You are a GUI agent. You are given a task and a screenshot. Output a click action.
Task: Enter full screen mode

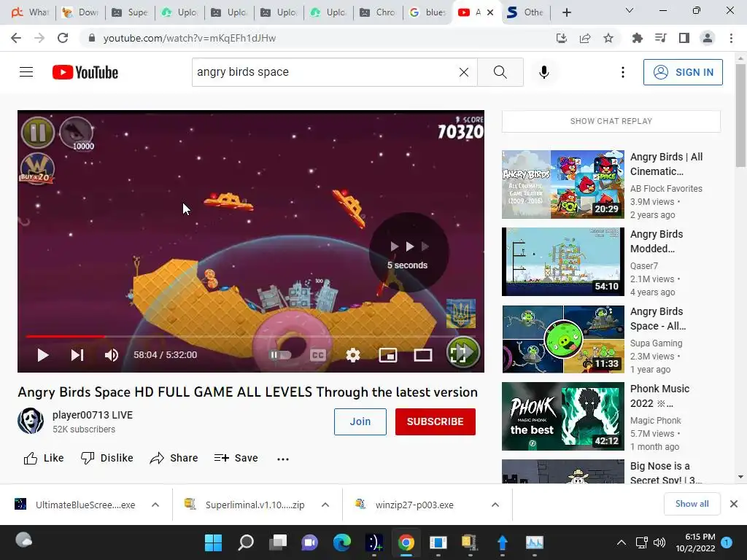(x=458, y=355)
